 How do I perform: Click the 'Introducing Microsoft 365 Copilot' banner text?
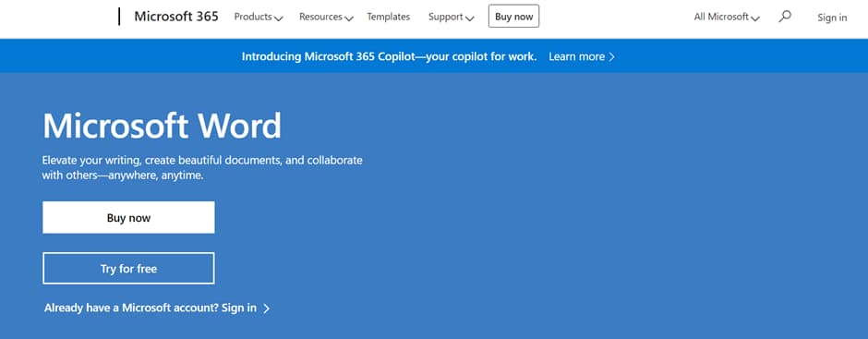pyautogui.click(x=389, y=56)
